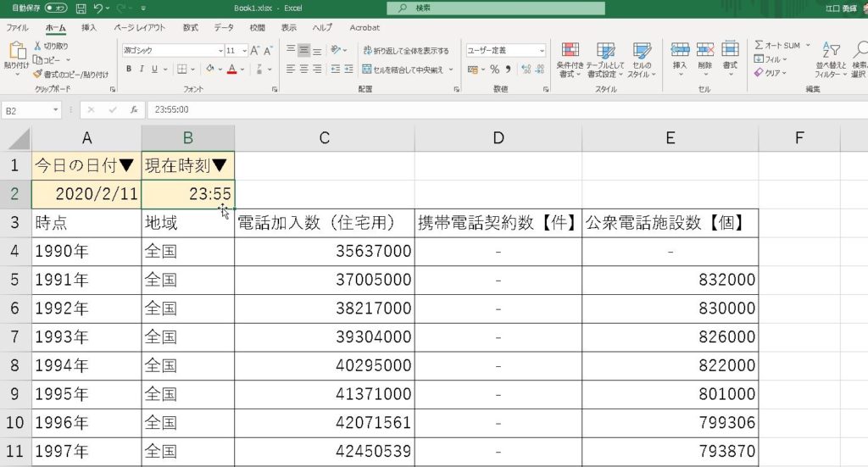The width and height of the screenshot is (868, 467).
Task: Open the 挿入 (Insert) ribbon tab
Action: click(89, 27)
